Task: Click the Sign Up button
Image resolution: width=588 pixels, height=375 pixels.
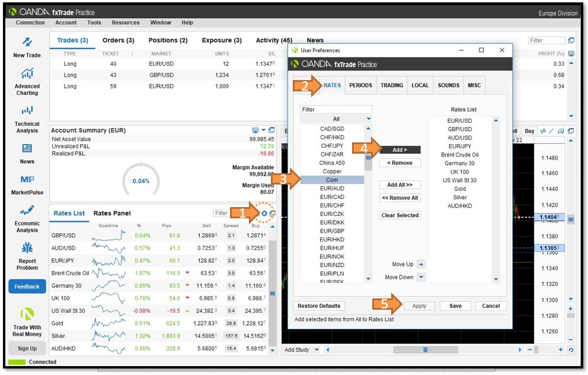Action: [27, 348]
